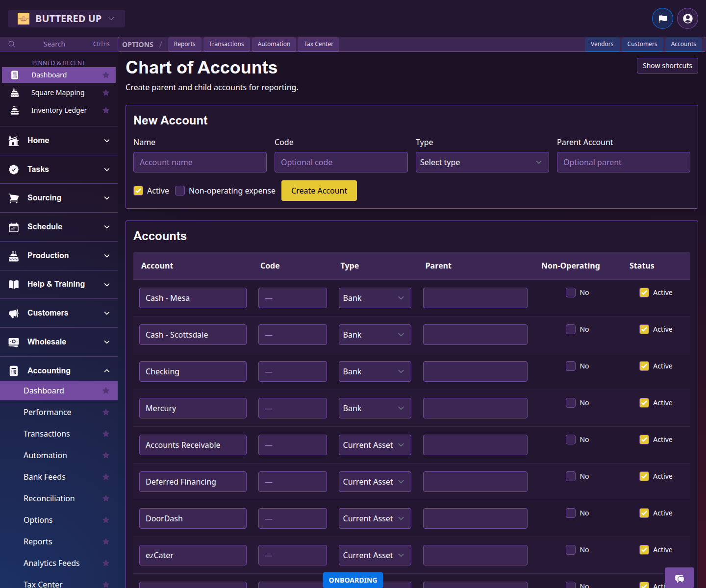
Task: Switch to the Tax Center tab
Action: [x=318, y=44]
